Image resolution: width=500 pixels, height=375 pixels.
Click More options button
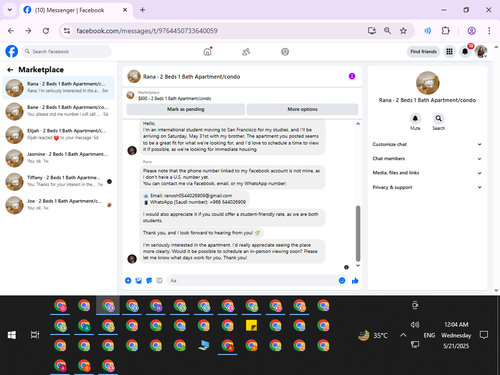pyautogui.click(x=302, y=109)
